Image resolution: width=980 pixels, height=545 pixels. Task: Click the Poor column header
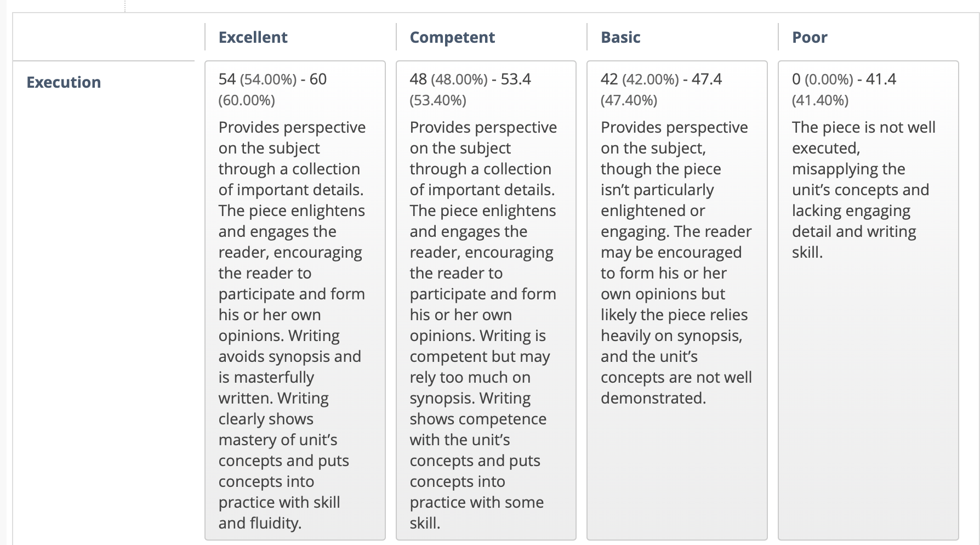point(810,37)
